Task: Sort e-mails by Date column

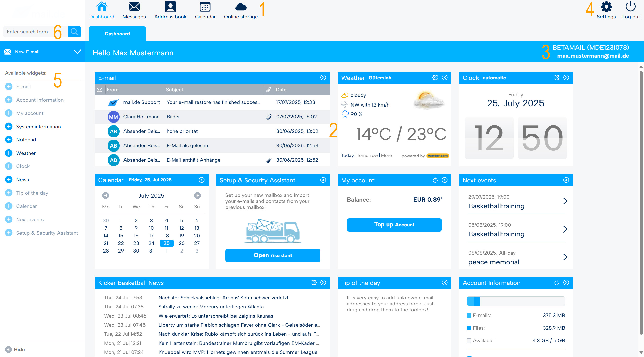Action: click(281, 90)
